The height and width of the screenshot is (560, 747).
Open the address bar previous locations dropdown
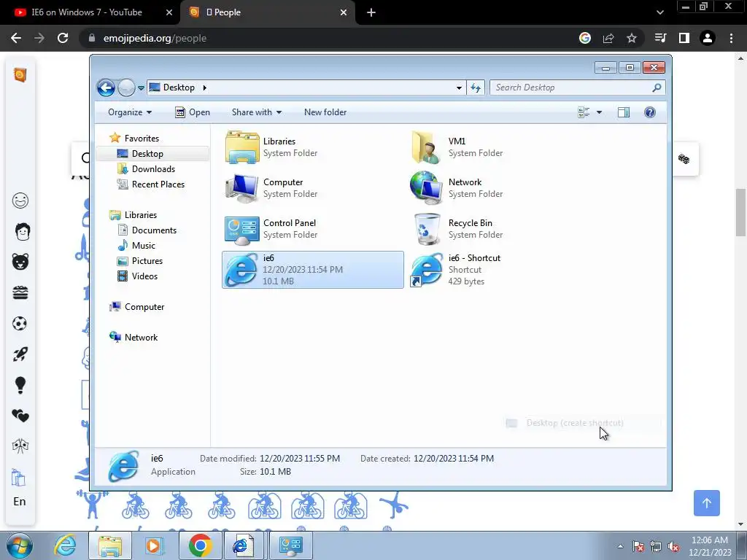point(459,87)
